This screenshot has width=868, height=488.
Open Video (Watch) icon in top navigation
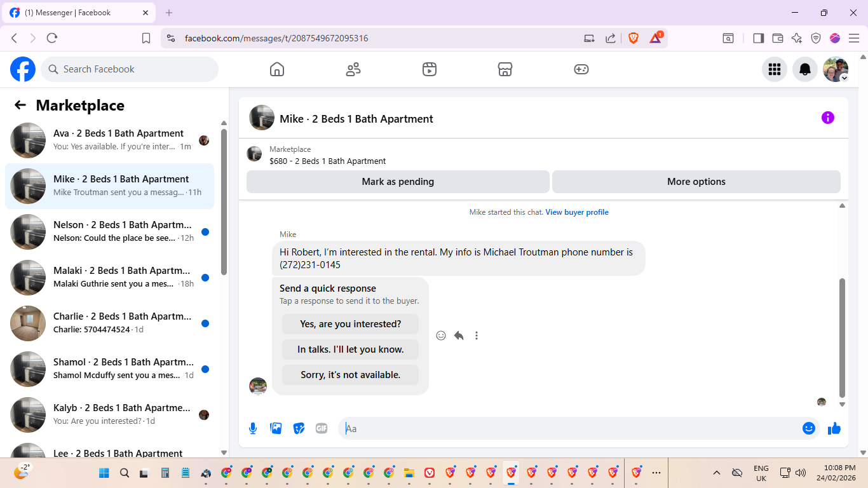[x=430, y=69]
